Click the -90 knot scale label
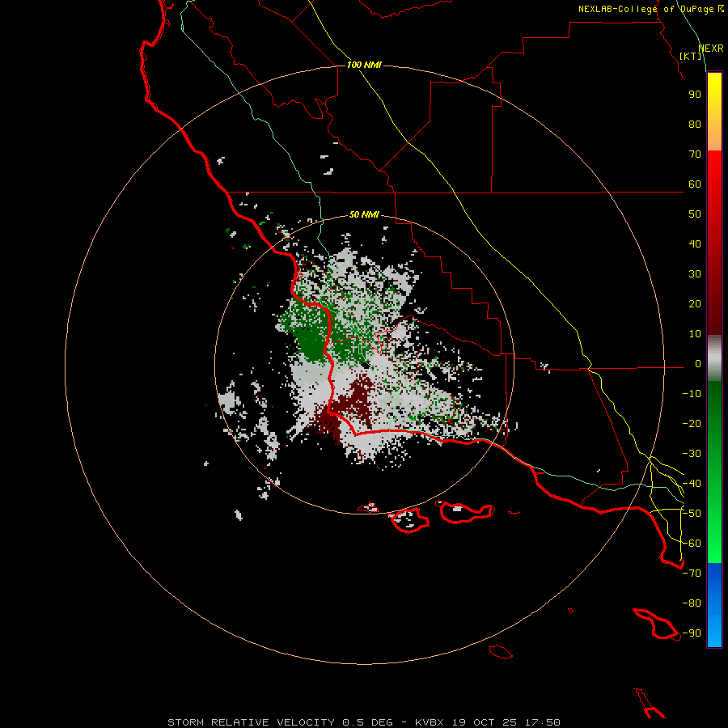This screenshot has width=728, height=728. pyautogui.click(x=692, y=633)
